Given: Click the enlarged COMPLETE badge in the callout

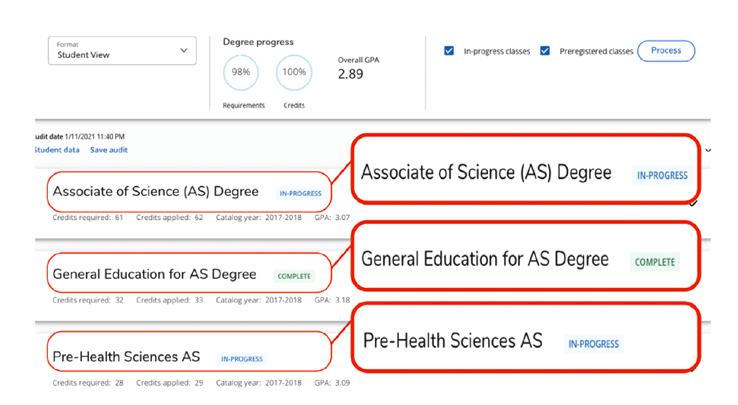Looking at the screenshot, I should click(655, 262).
